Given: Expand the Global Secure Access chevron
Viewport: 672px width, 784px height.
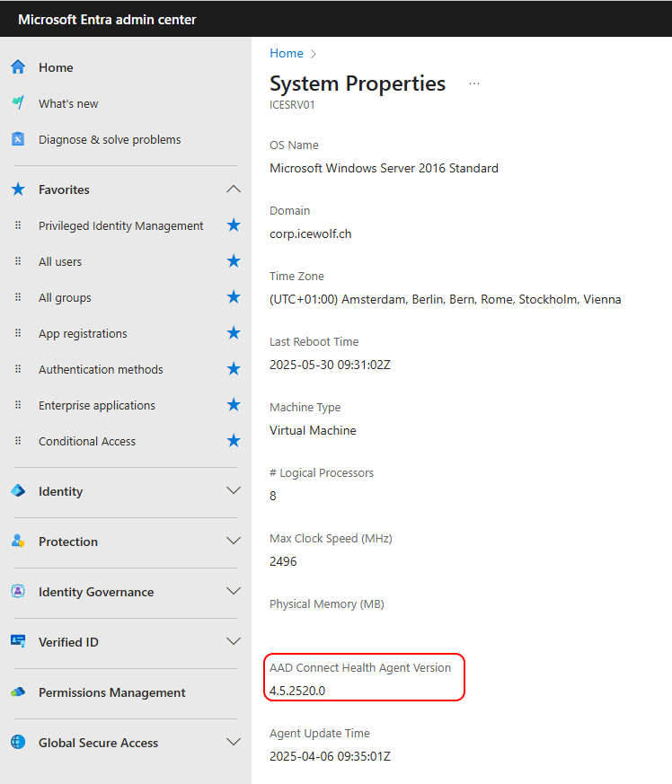Looking at the screenshot, I should [234, 742].
